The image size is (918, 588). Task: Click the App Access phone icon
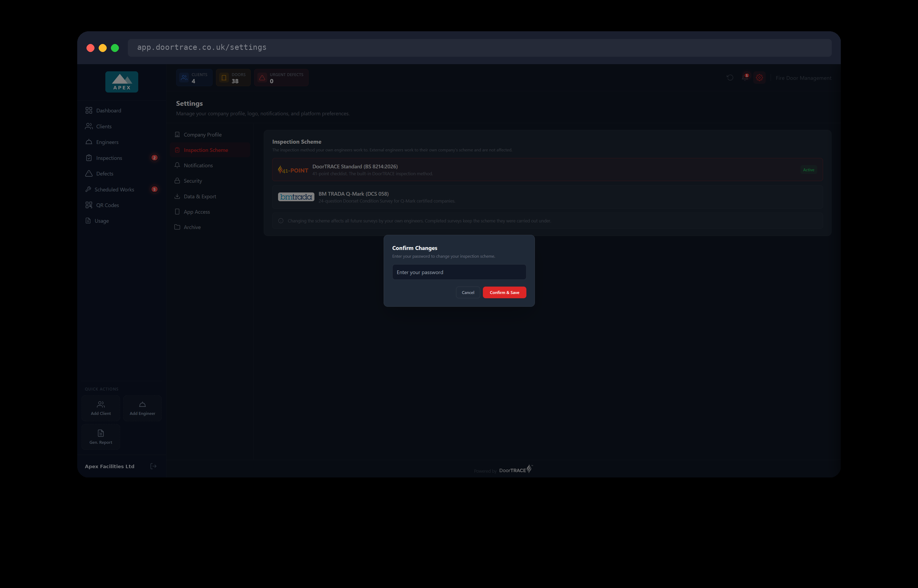pyautogui.click(x=177, y=212)
